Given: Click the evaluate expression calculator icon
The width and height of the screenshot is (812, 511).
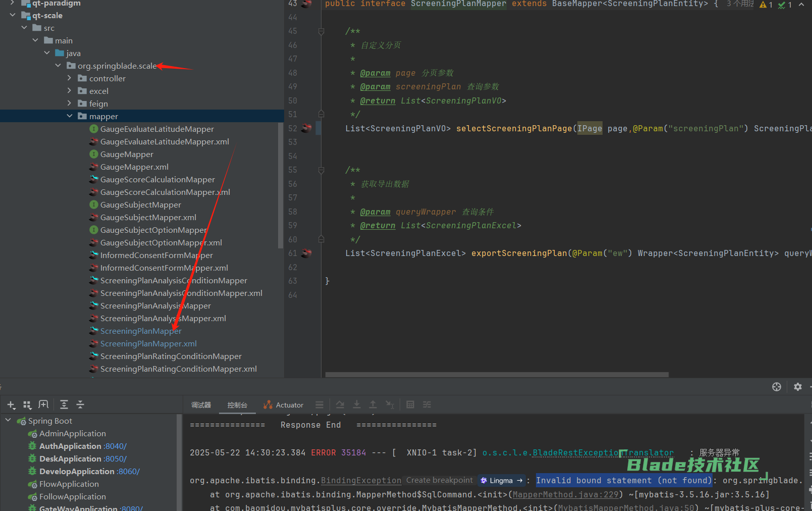Looking at the screenshot, I should coord(410,404).
